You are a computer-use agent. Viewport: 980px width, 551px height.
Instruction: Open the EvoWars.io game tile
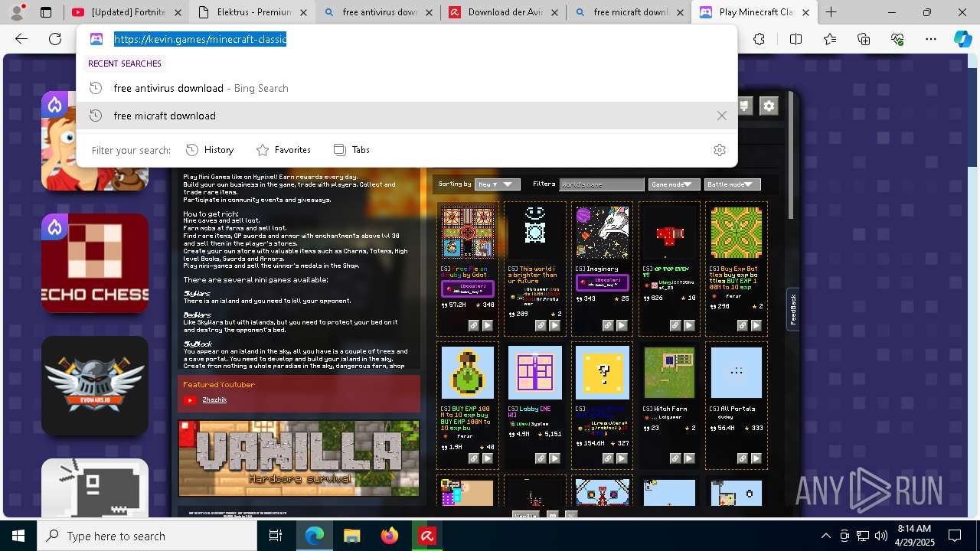pyautogui.click(x=95, y=386)
